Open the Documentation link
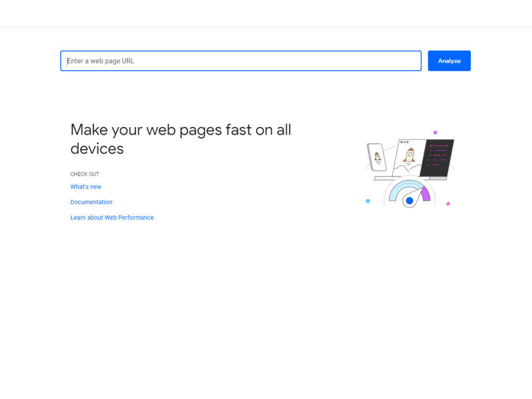 (92, 202)
